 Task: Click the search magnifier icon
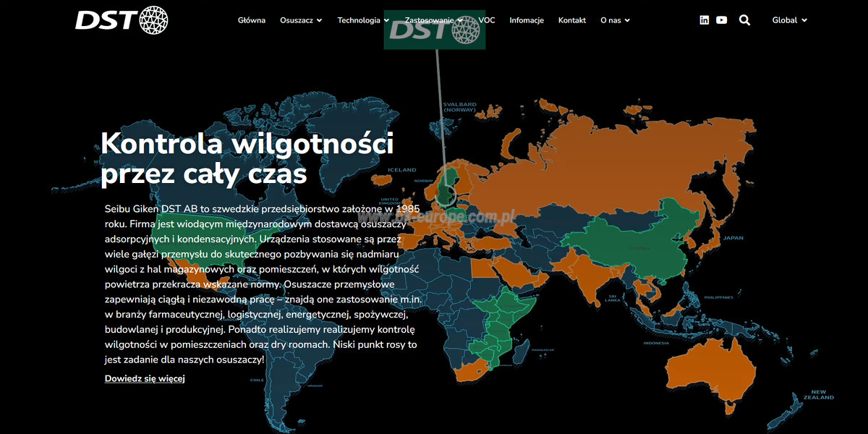(744, 20)
